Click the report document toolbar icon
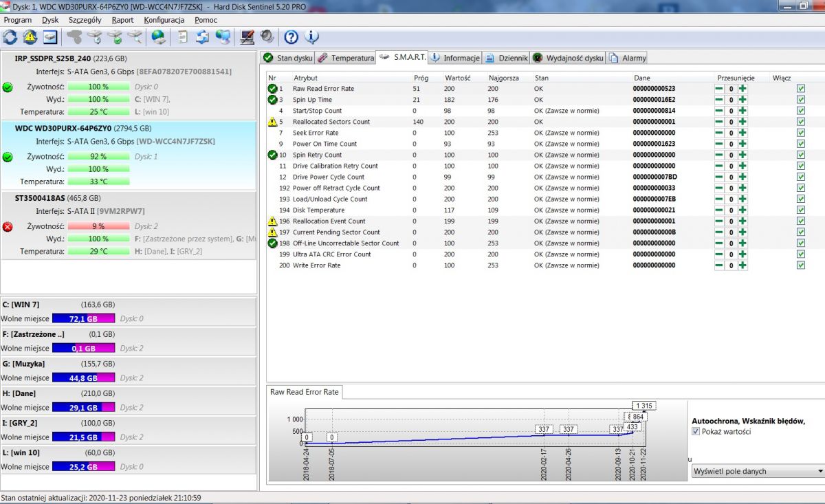Screen dimensions: 825x504 tap(182, 37)
